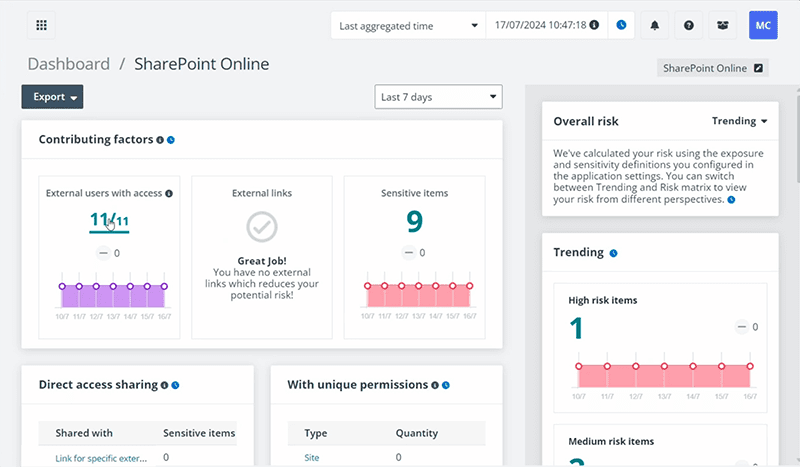Open the help question mark icon
The height and width of the screenshot is (467, 800).
pyautogui.click(x=689, y=25)
